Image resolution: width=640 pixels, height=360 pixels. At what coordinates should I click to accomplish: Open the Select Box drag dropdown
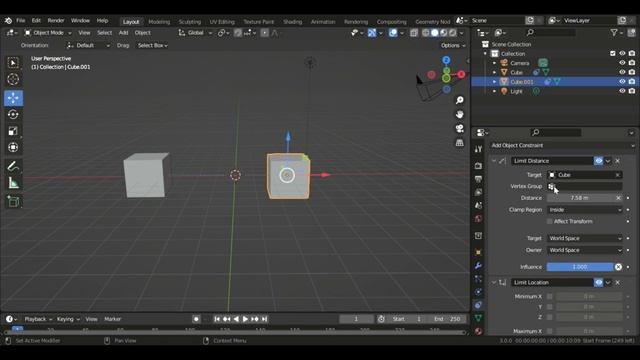(x=153, y=46)
